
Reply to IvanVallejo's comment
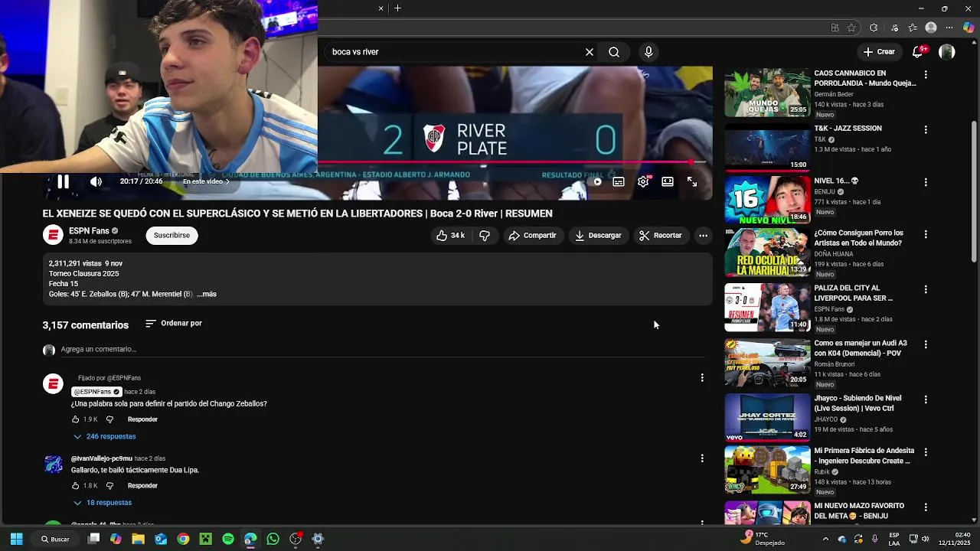[142, 486]
